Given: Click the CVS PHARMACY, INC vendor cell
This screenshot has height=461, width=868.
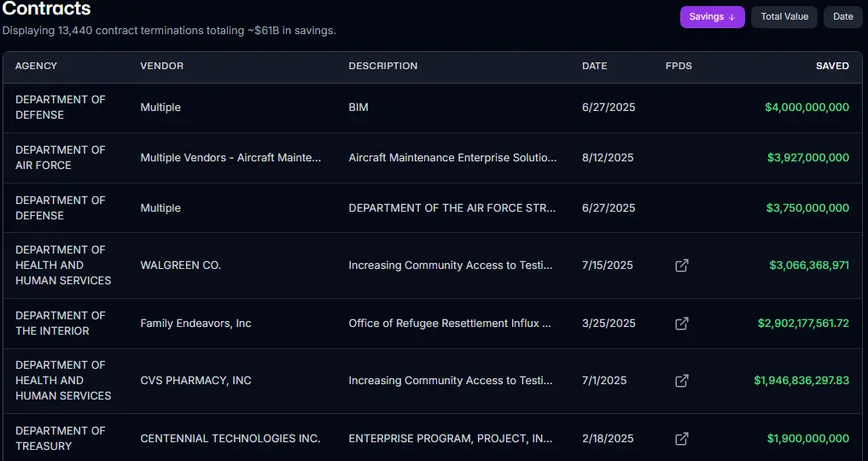Looking at the screenshot, I should pyautogui.click(x=196, y=381).
